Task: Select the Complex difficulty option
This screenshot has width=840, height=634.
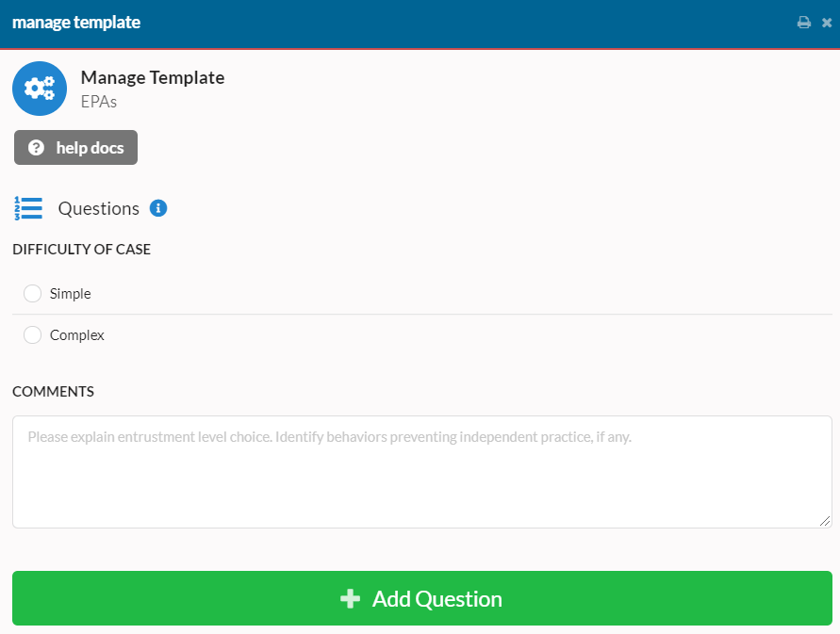Action: [32, 334]
